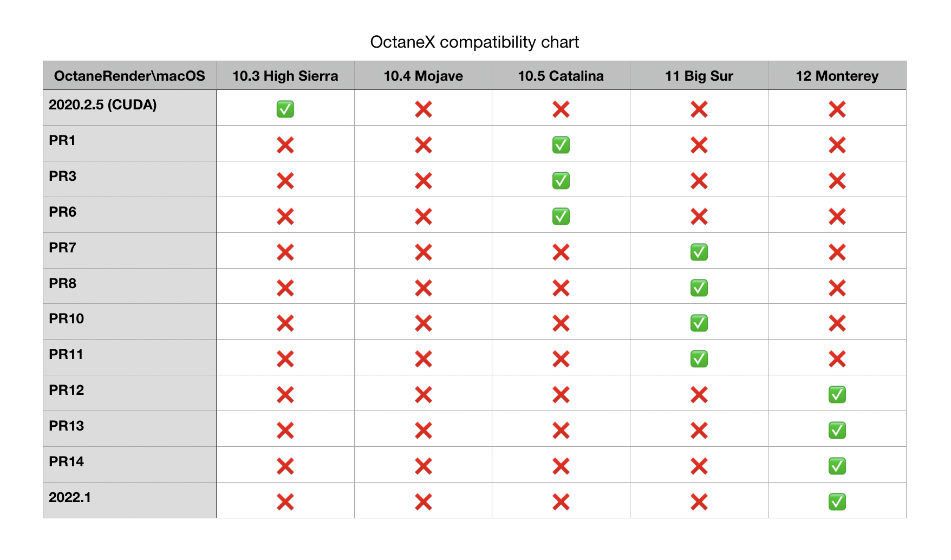
Task: Select the PR8 row label
Action: [62, 283]
